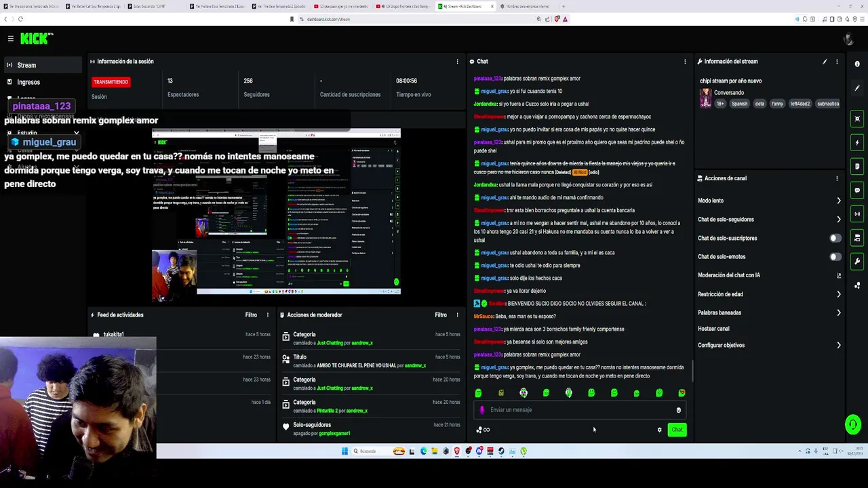Toggle the green-outlined focus frame sidebar icon
Viewport: 868px width, 488px height.
(x=857, y=119)
